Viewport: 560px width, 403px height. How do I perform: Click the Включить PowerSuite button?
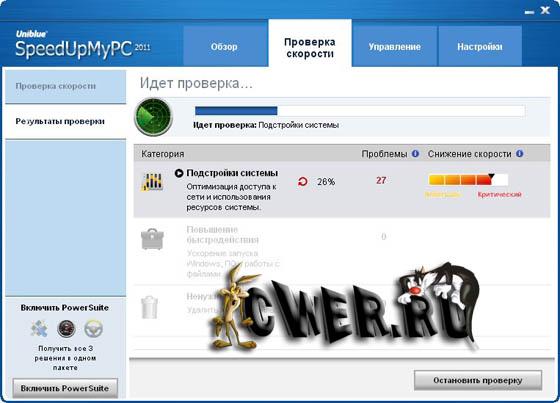(x=65, y=388)
